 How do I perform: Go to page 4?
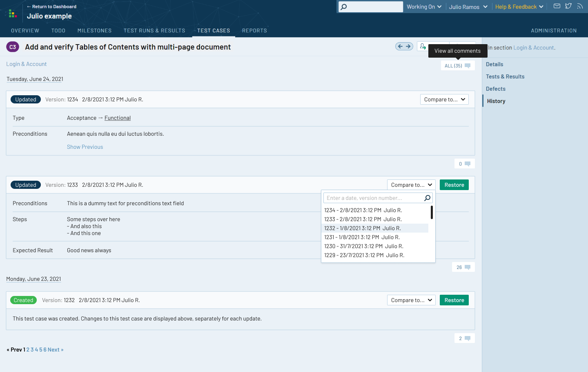point(36,350)
